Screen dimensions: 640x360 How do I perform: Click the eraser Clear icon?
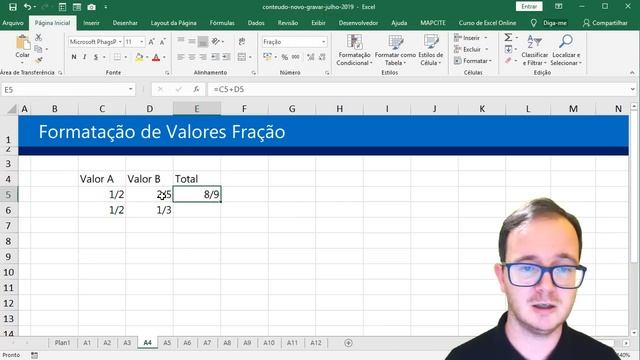[508, 60]
